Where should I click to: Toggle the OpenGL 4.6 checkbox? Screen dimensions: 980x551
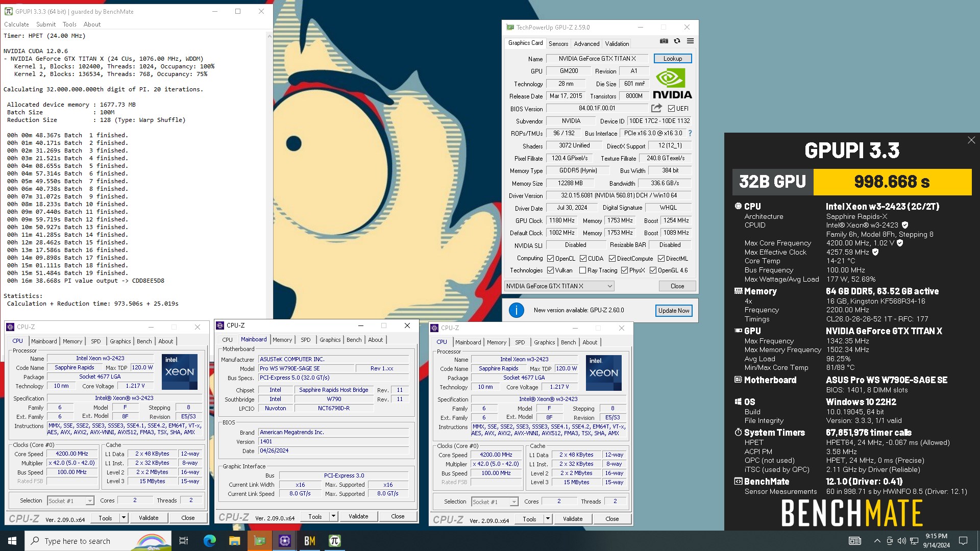coord(653,270)
